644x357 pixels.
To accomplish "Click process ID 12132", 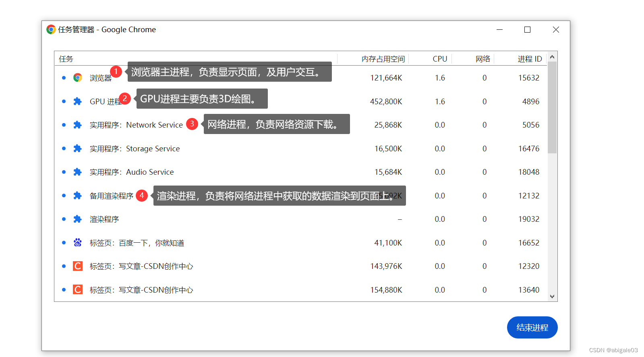I will pos(529,196).
